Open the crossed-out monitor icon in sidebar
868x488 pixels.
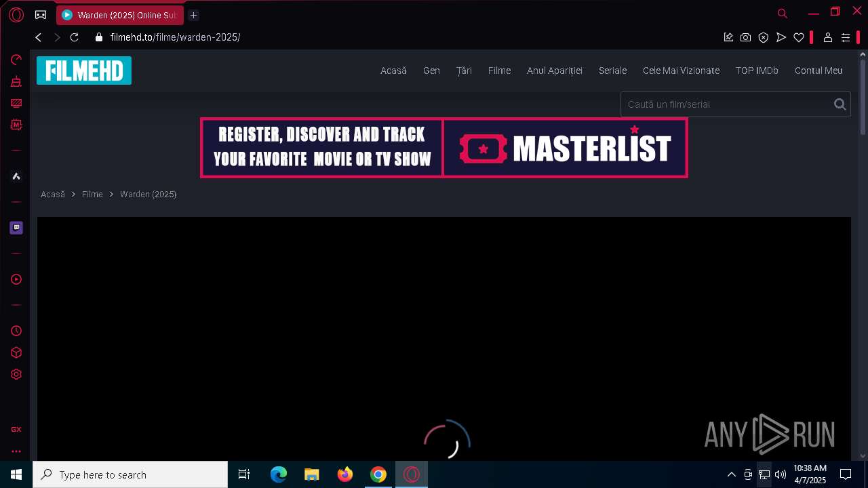click(x=16, y=103)
